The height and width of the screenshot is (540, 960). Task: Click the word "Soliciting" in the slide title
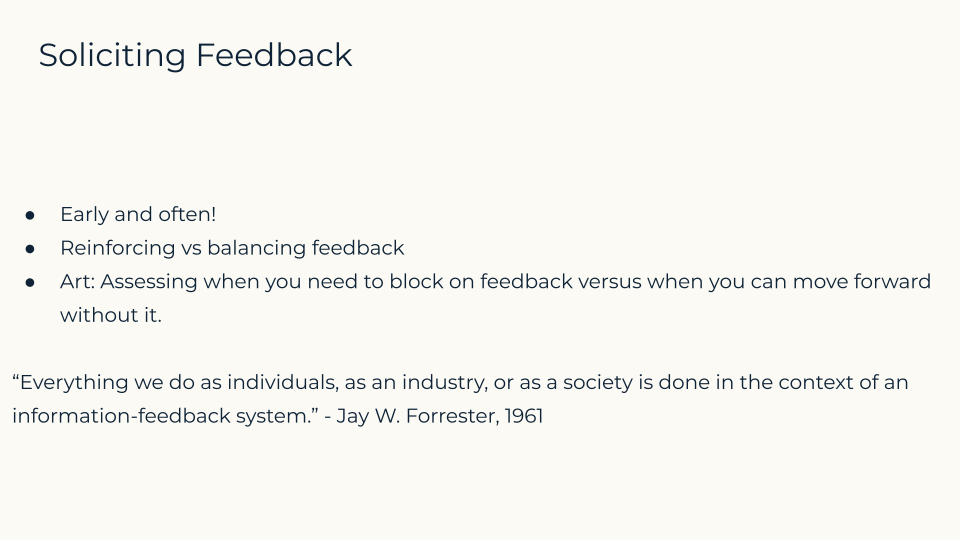pyautogui.click(x=112, y=56)
